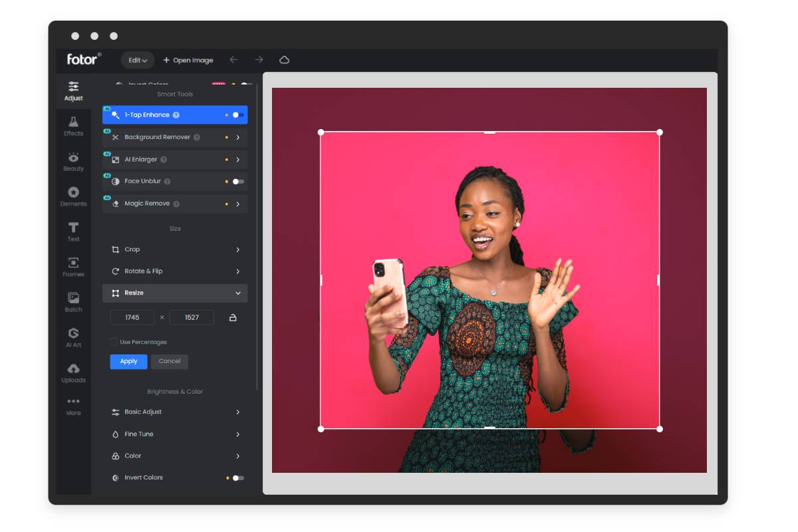Open the Adjust panel
Screen dimensions: 798x532
[x=73, y=92]
